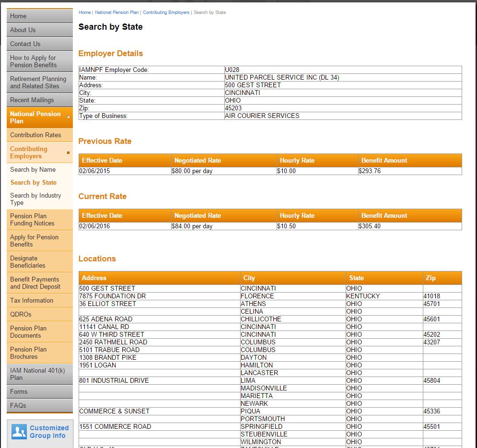Click the Search by State sidebar link
477x448 pixels.
click(34, 183)
